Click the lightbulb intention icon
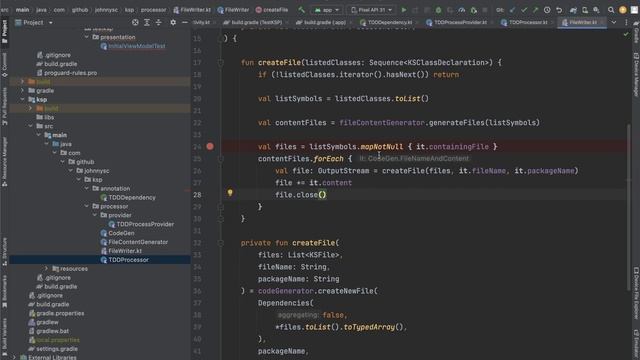Screen dimensions: 640x360 [230, 192]
